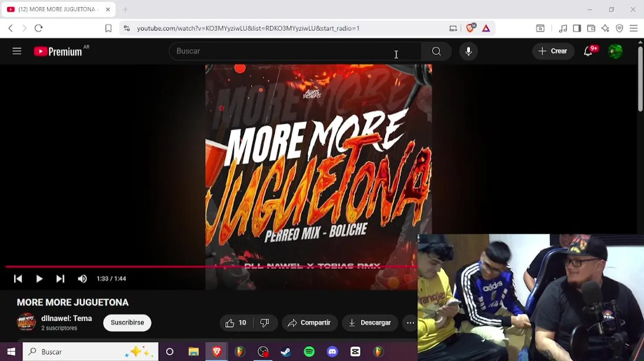Open the more actions three-dot menu

point(410,323)
